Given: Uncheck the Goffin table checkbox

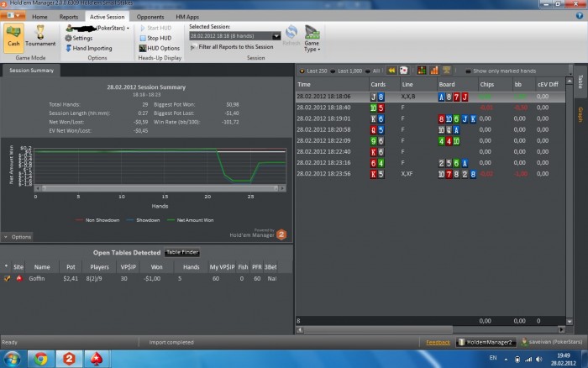Looking at the screenshot, I should pyautogui.click(x=7, y=278).
